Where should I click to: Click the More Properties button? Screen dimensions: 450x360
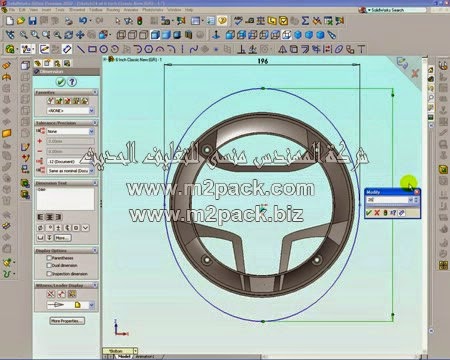coord(67,321)
